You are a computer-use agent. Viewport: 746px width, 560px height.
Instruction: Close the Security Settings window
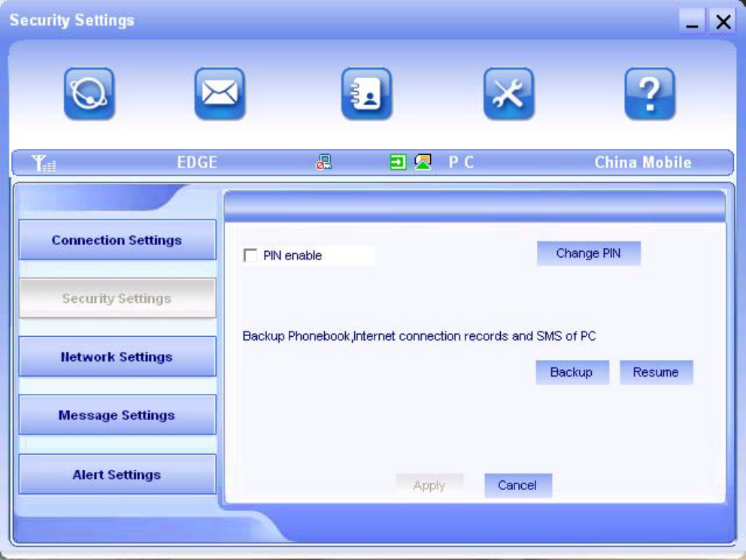(x=723, y=21)
